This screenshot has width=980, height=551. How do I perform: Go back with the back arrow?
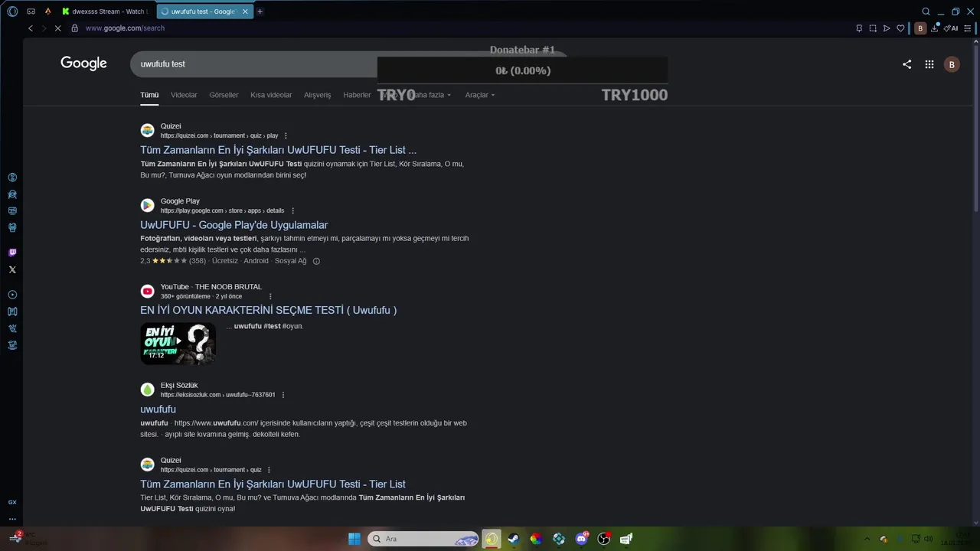pos(31,28)
